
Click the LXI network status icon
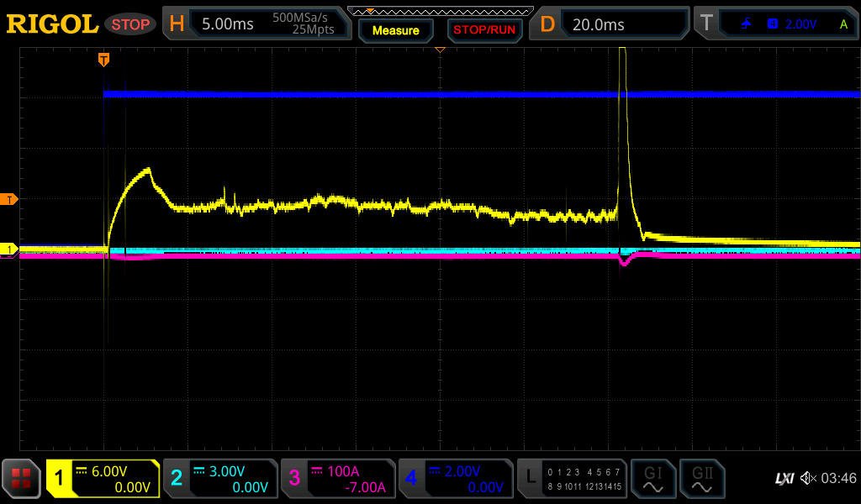click(784, 479)
